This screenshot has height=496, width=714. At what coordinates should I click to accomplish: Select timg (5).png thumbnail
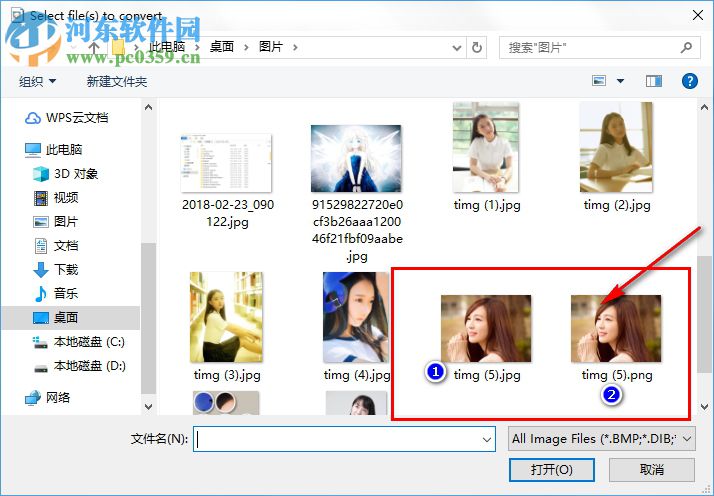click(x=616, y=329)
